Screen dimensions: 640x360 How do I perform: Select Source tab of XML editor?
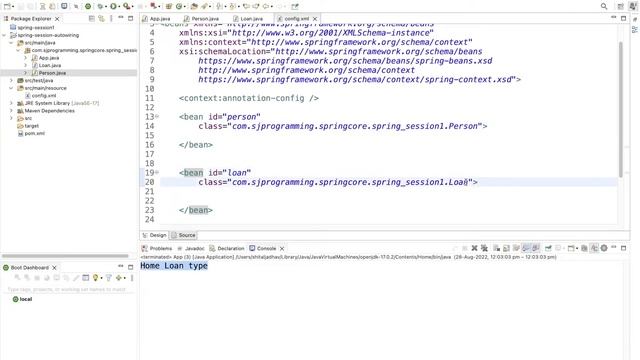183,235
